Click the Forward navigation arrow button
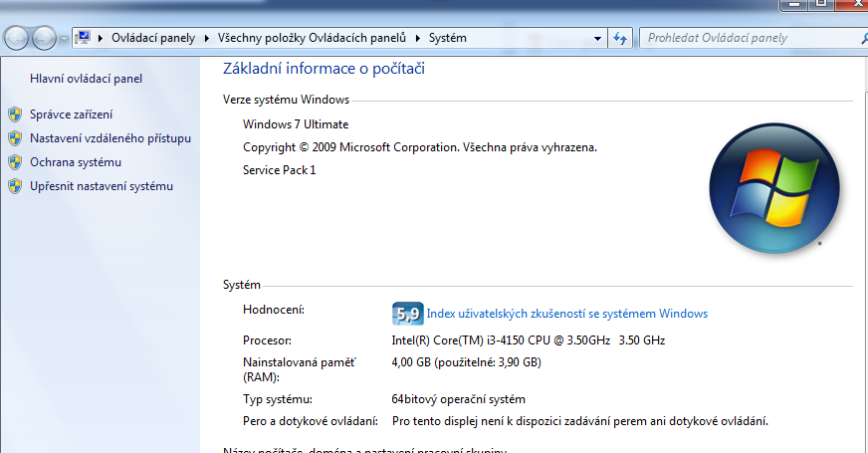 pyautogui.click(x=44, y=38)
